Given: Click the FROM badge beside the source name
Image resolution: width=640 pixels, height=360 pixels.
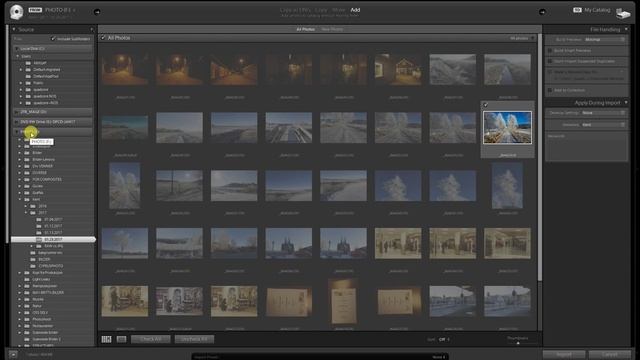Looking at the screenshot, I should click(x=35, y=10).
